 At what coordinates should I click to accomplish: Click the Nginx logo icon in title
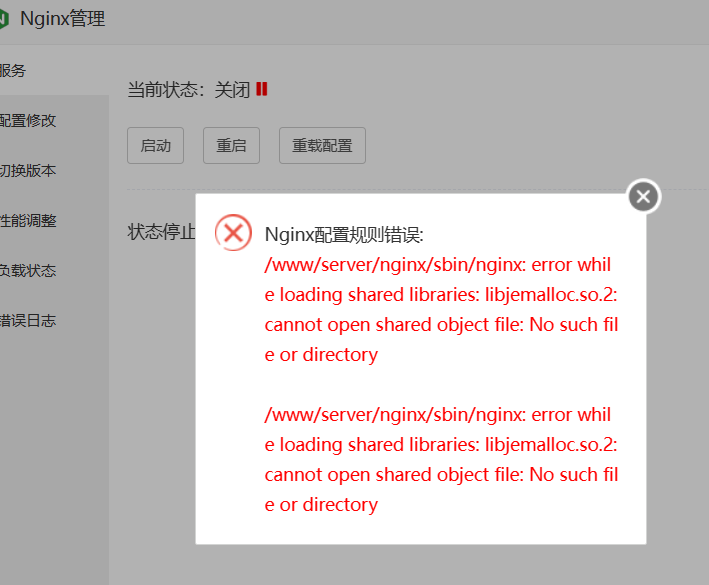(4, 19)
